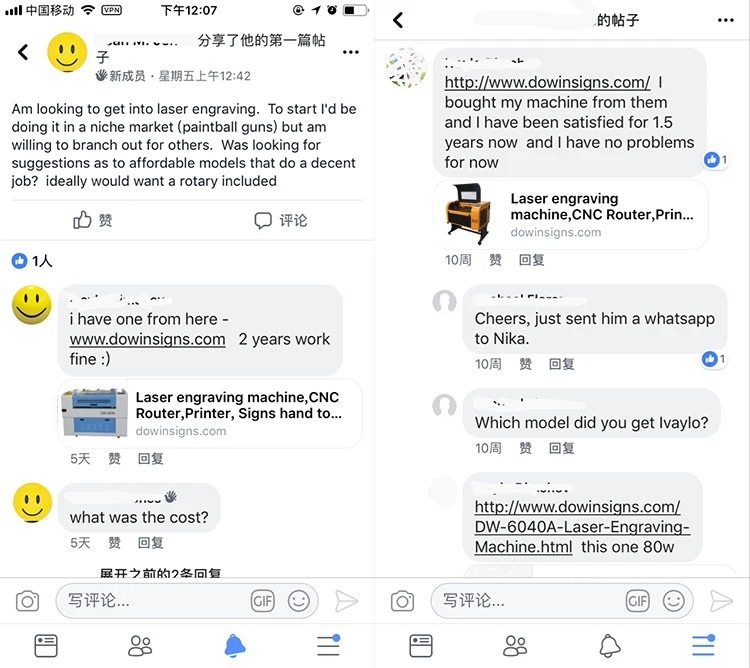Open orange laser machine link preview card
Image resolution: width=750 pixels, height=668 pixels.
coord(570,215)
